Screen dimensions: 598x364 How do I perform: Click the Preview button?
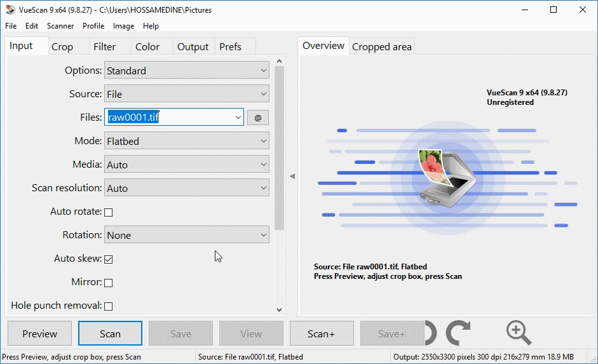point(39,334)
